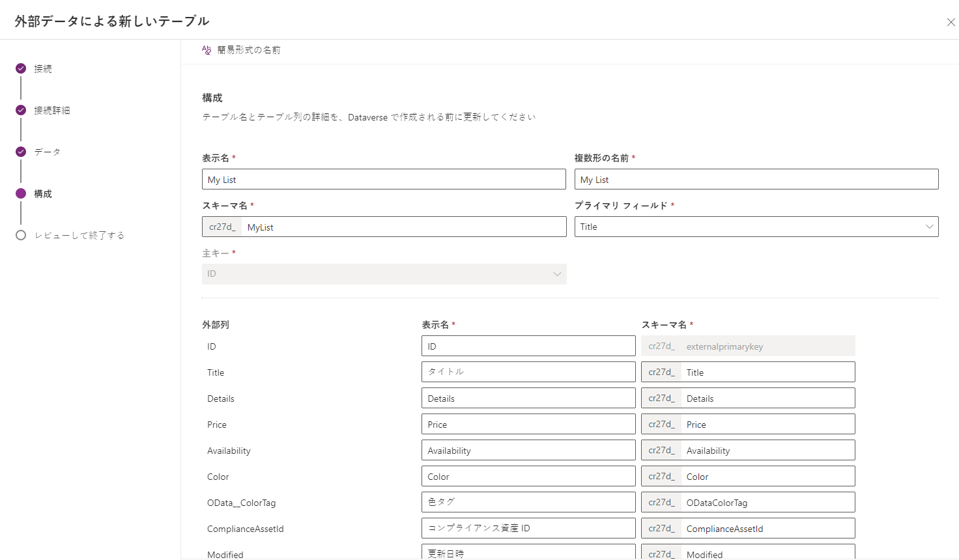Edit Title column display name タイトル
This screenshot has height=560, width=959.
[x=528, y=372]
